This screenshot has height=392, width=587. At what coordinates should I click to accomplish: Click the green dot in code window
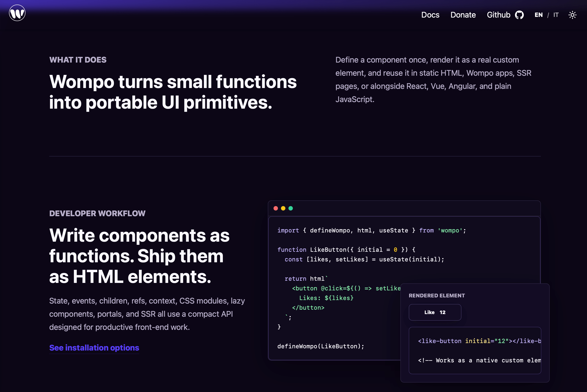(x=290, y=208)
